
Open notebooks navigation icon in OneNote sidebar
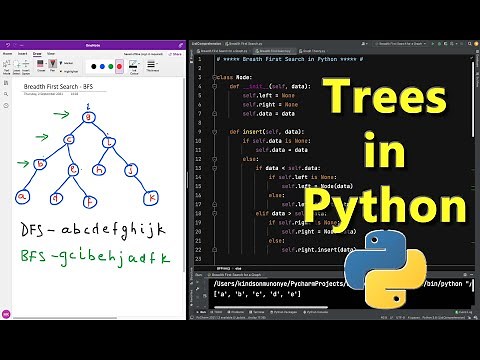[x=6, y=83]
